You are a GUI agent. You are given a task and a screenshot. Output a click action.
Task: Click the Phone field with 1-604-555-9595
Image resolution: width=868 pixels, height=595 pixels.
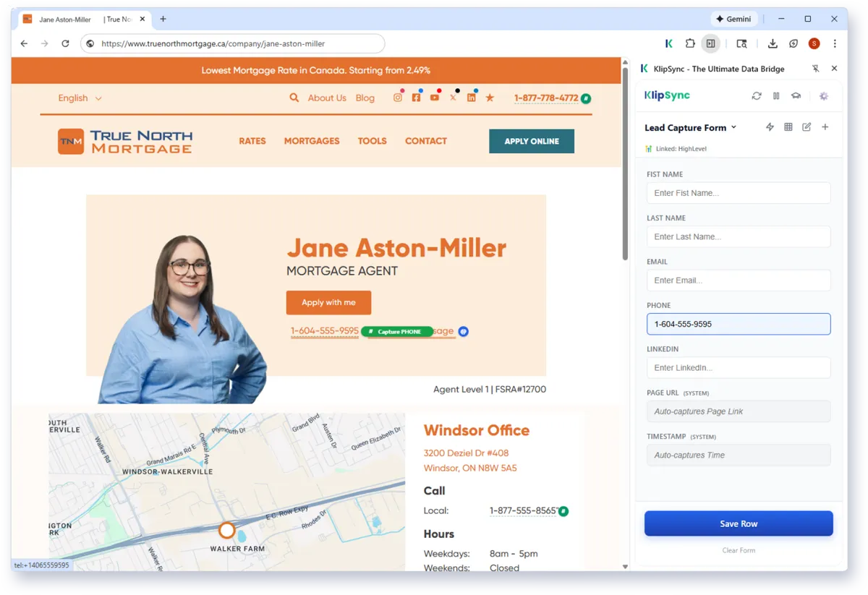[x=739, y=324]
